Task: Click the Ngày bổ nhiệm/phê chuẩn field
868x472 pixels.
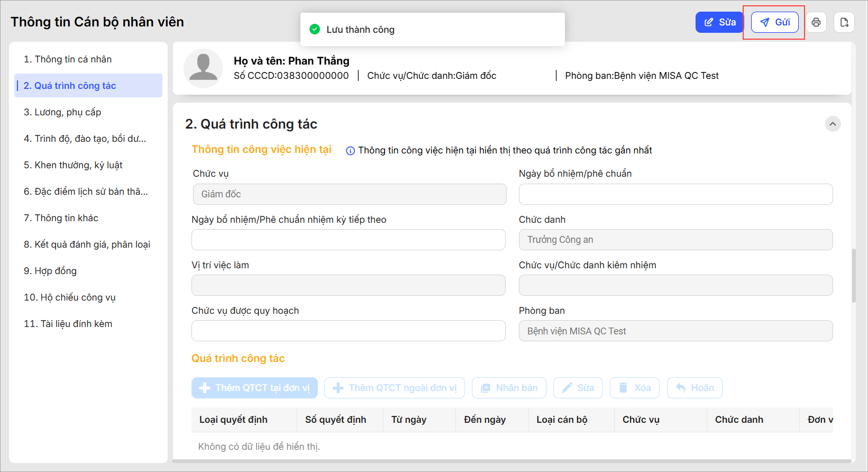Action: (675, 194)
